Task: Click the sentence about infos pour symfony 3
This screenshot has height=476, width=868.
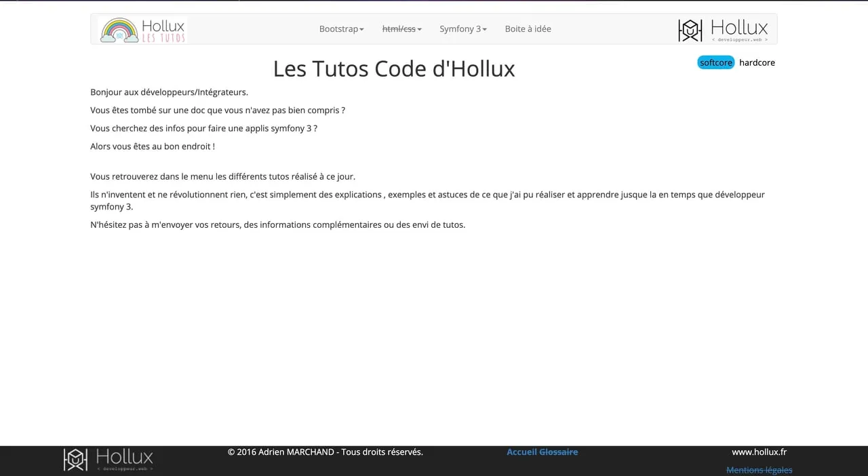Action: click(204, 128)
